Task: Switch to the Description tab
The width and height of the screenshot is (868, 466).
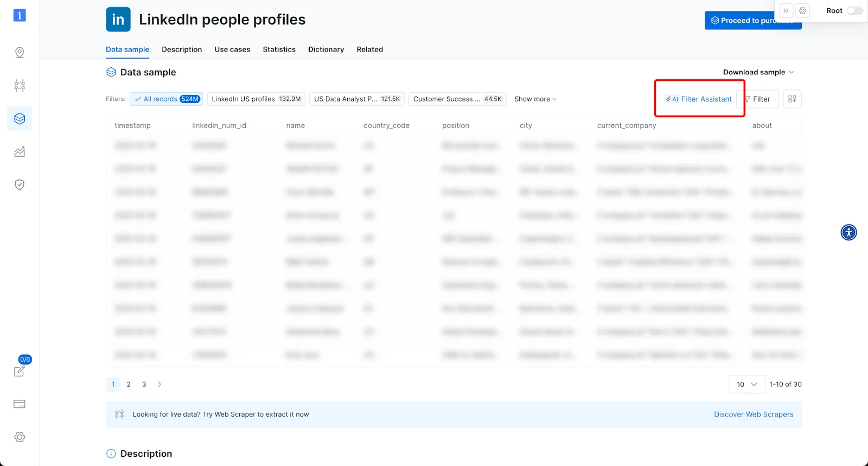Action: pos(182,49)
